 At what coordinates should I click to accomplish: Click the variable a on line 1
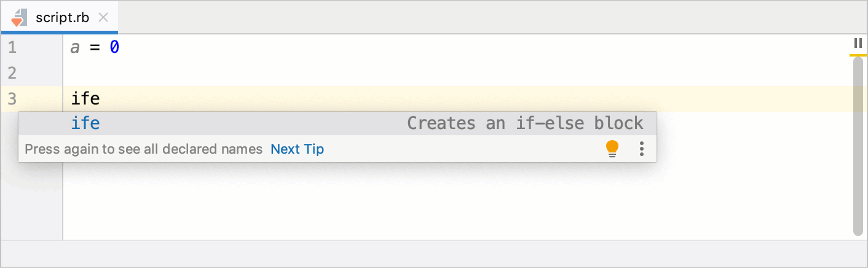click(75, 47)
